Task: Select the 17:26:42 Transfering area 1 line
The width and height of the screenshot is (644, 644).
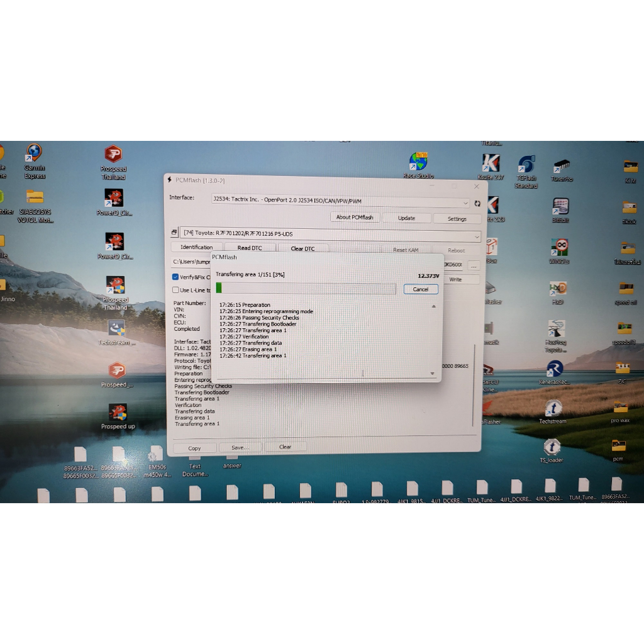Action: tap(253, 355)
